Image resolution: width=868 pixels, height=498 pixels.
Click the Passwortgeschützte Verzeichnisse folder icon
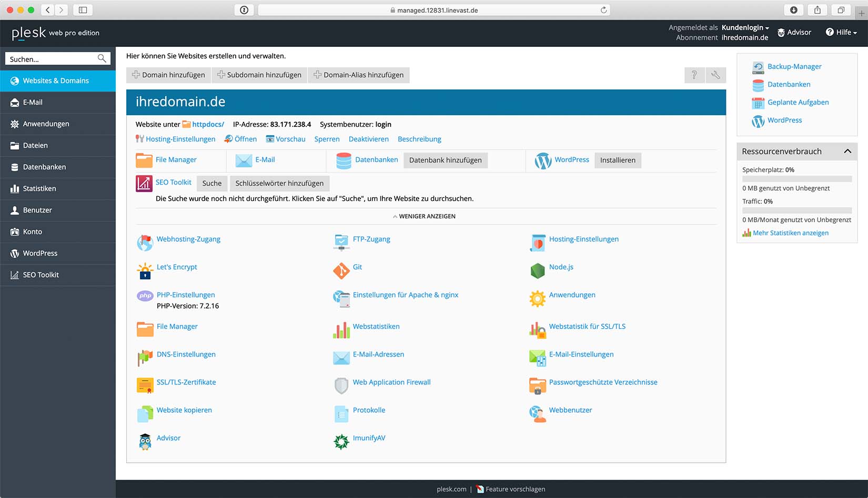point(538,385)
